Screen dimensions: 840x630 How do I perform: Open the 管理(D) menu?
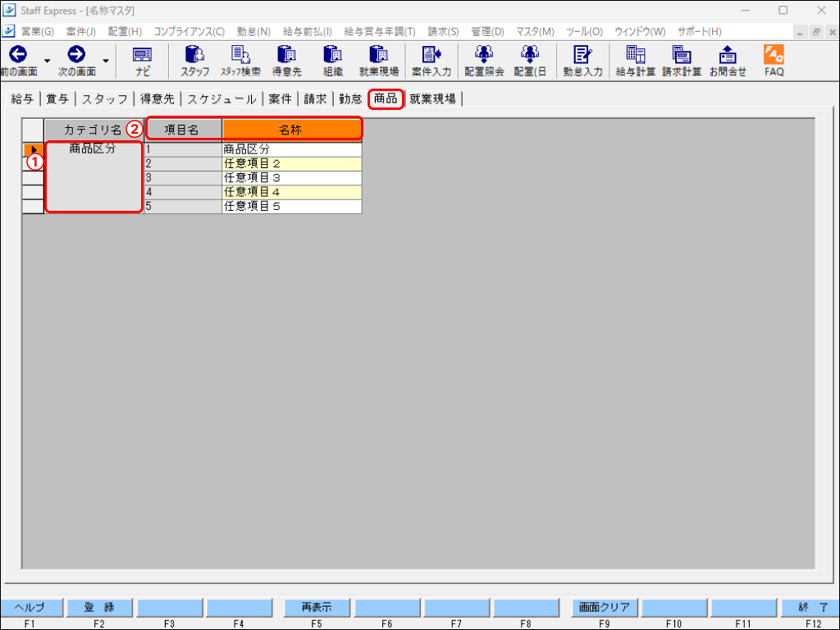(487, 32)
